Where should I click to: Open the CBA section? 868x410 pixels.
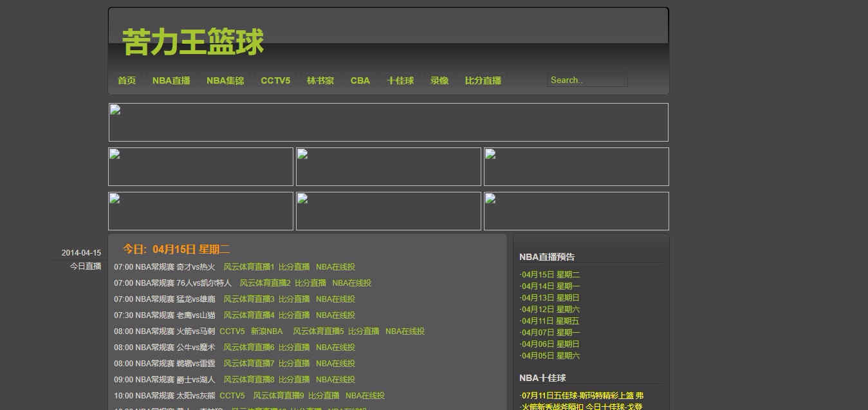360,80
